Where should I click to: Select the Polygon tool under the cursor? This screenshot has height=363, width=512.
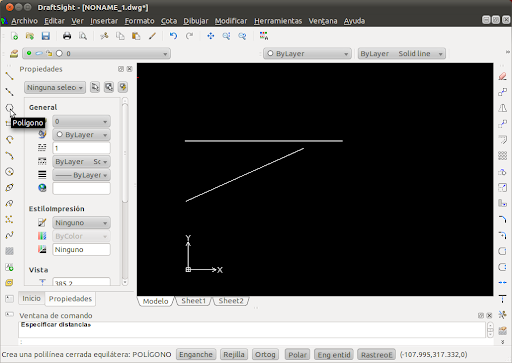pyautogui.click(x=9, y=108)
